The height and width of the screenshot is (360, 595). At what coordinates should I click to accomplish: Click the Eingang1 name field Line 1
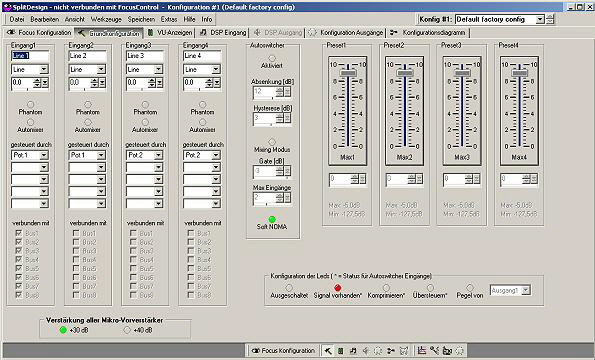click(30, 56)
